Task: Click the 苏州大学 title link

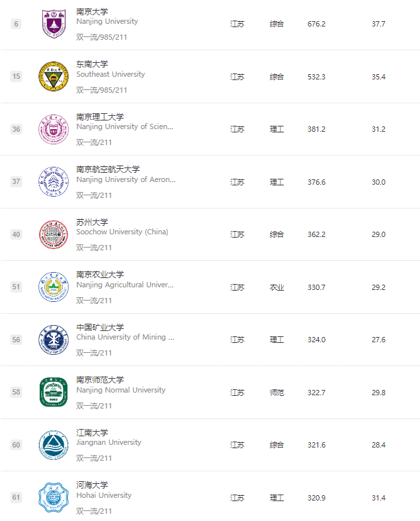Action: pos(92,222)
